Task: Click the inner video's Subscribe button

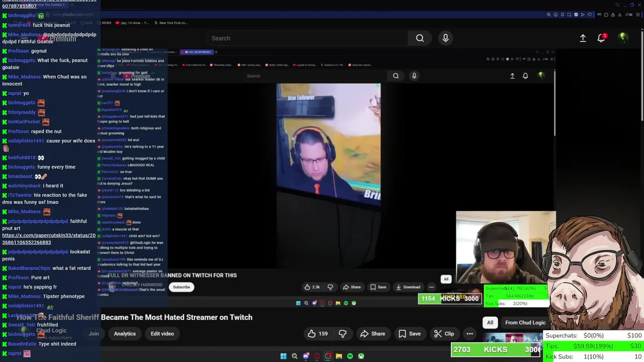Action: coord(181,287)
